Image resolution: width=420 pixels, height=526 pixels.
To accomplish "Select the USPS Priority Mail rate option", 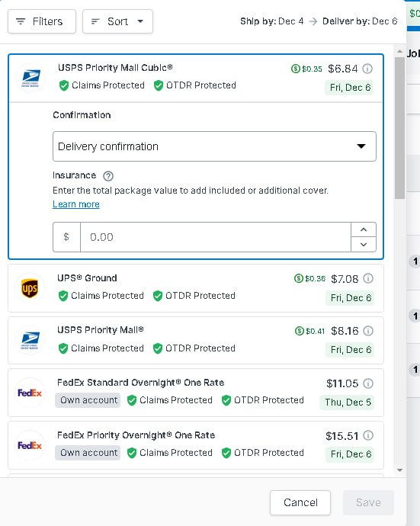I will pos(196,341).
